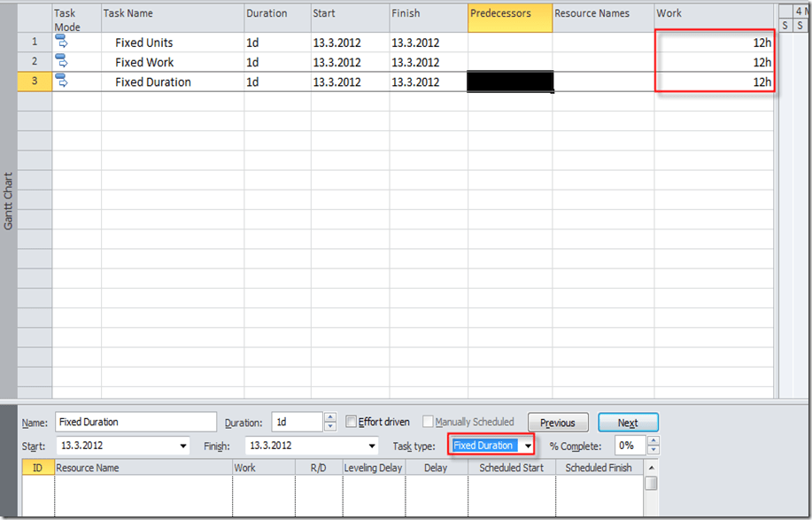Click the task mode icon for Fixed Duration
Image resolution: width=812 pixels, height=520 pixels.
pos(62,81)
